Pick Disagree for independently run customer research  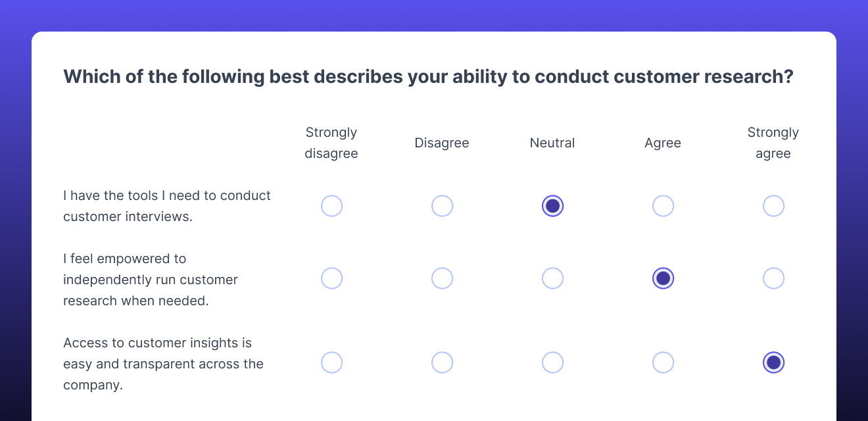coord(442,278)
